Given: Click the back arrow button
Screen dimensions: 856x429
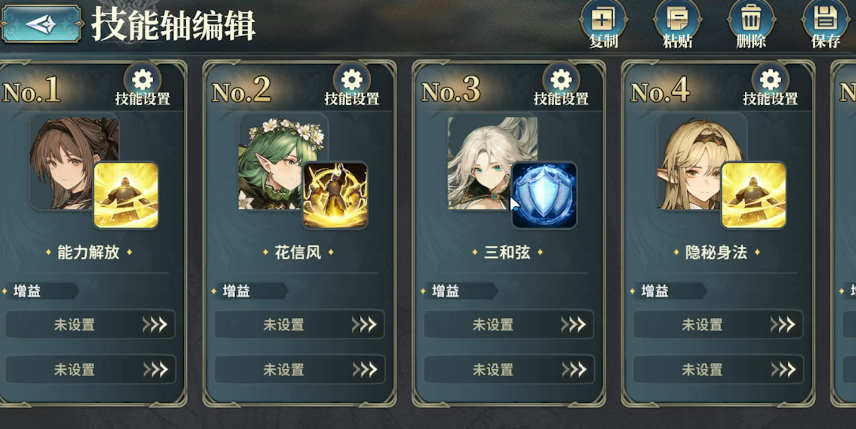Looking at the screenshot, I should (41, 24).
